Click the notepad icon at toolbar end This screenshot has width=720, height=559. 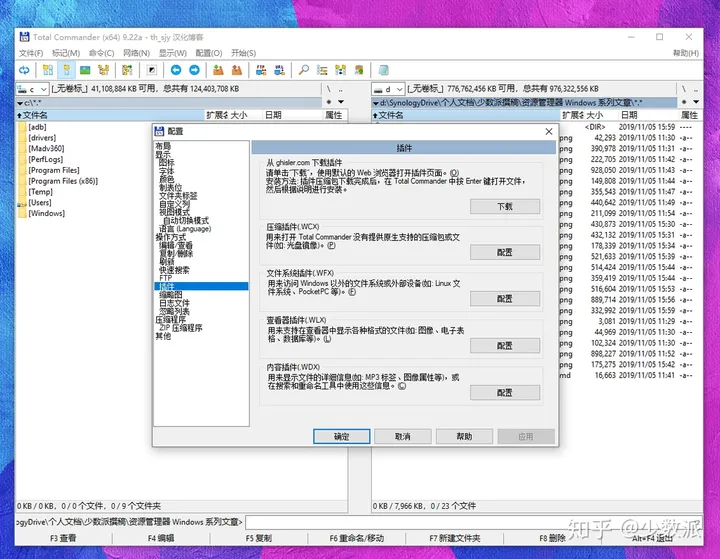pyautogui.click(x=383, y=70)
